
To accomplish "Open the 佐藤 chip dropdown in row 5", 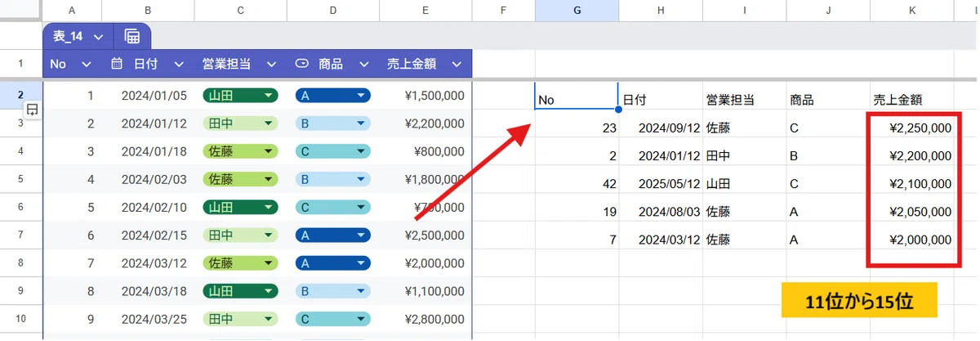I will 268,179.
